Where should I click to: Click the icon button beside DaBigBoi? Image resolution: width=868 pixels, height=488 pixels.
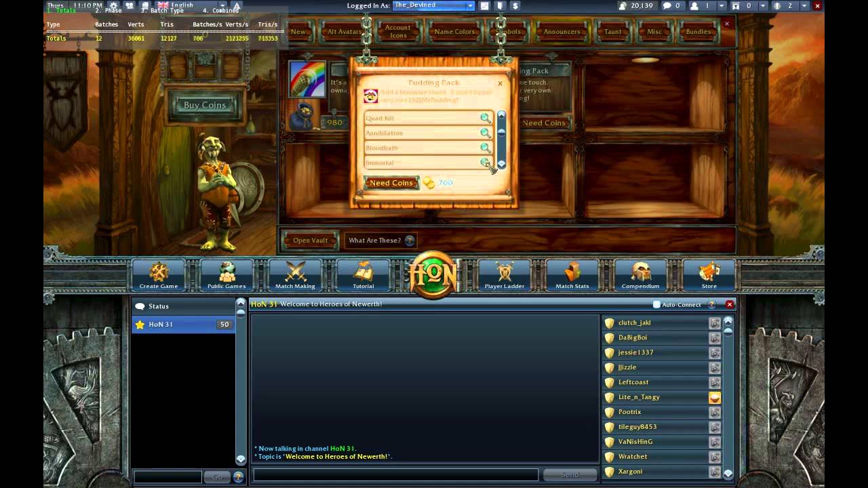pos(715,338)
